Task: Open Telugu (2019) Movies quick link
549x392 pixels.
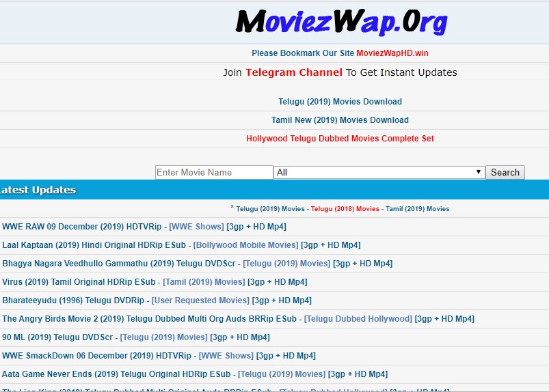Action: tap(270, 209)
